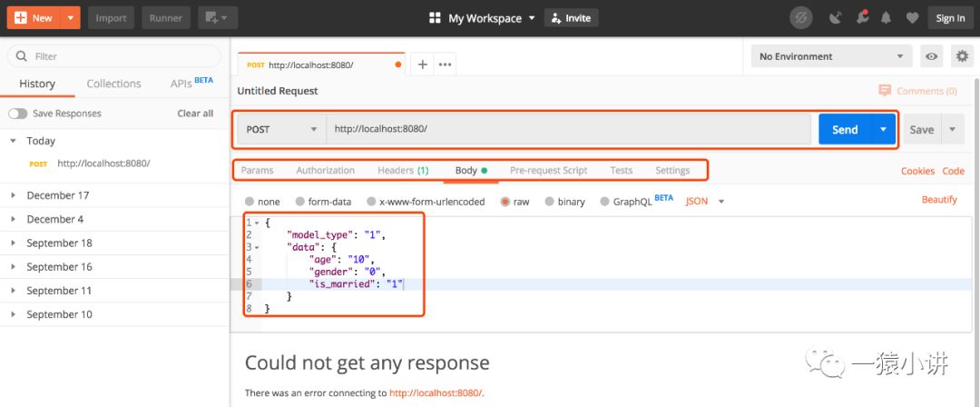Open manage environments gear icon
Viewport: 980px width, 407px height.
tap(961, 56)
